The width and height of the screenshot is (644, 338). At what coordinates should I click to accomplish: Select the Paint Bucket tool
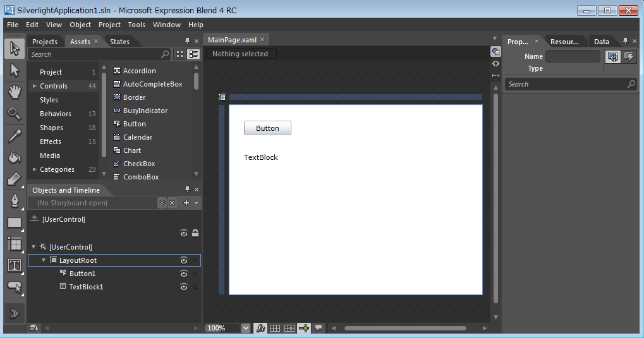(x=15, y=157)
